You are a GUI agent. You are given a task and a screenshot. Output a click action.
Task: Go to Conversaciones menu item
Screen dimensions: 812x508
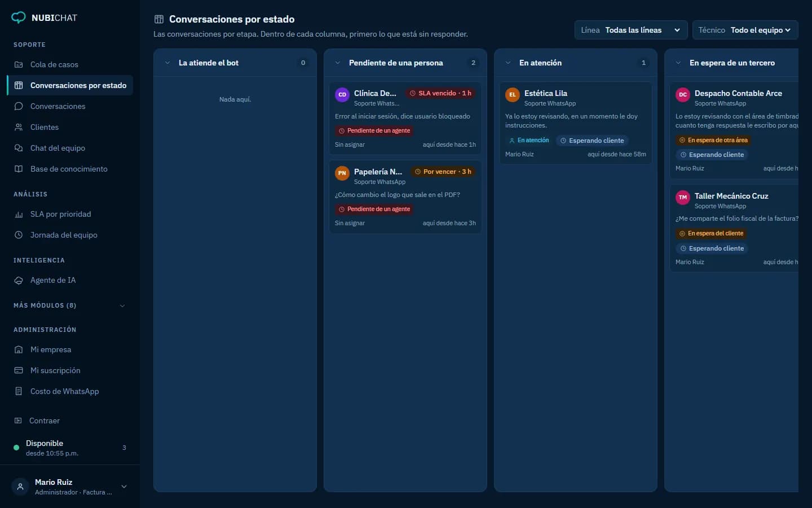[x=70, y=106]
